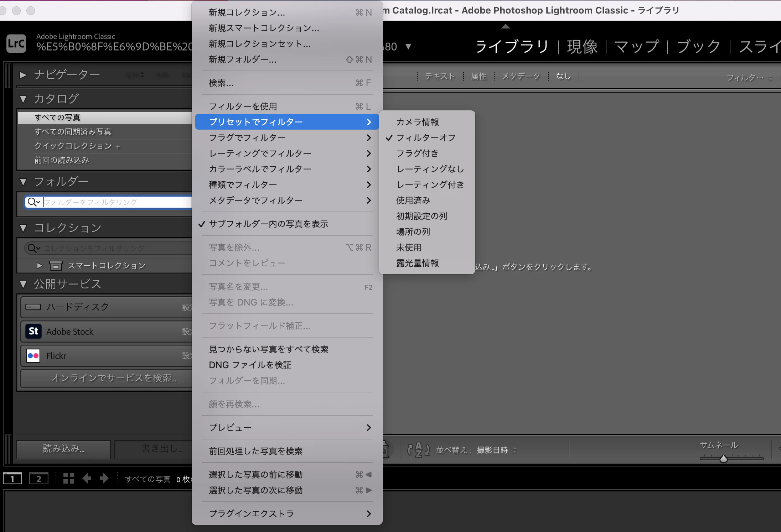Click the Flickr service icon
This screenshot has width=781, height=532.
33,355
